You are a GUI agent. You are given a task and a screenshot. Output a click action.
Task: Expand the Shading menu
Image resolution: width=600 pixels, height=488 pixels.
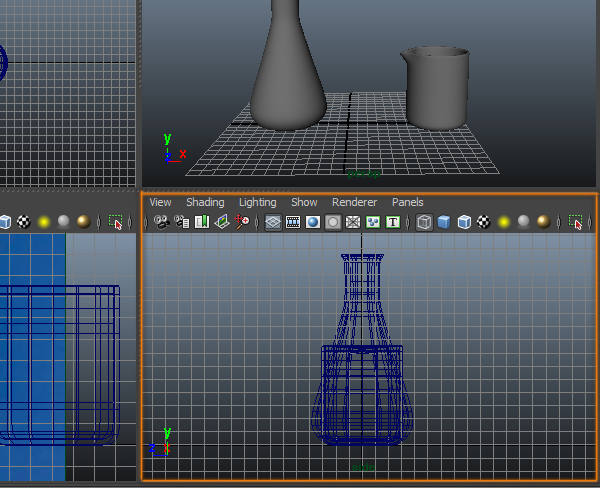tap(205, 202)
